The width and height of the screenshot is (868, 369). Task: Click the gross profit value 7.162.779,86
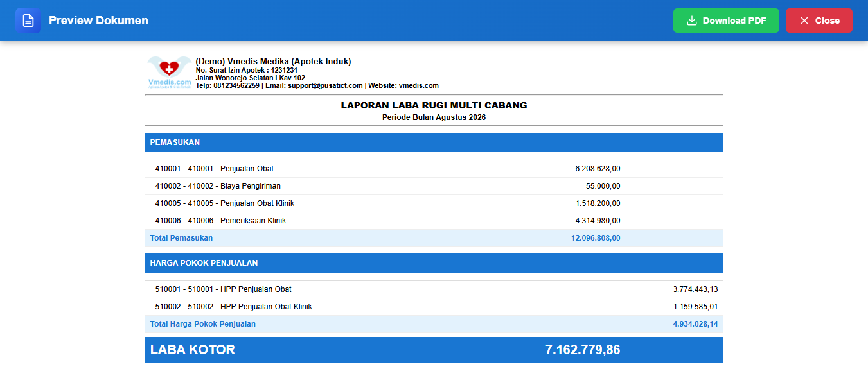pyautogui.click(x=583, y=350)
